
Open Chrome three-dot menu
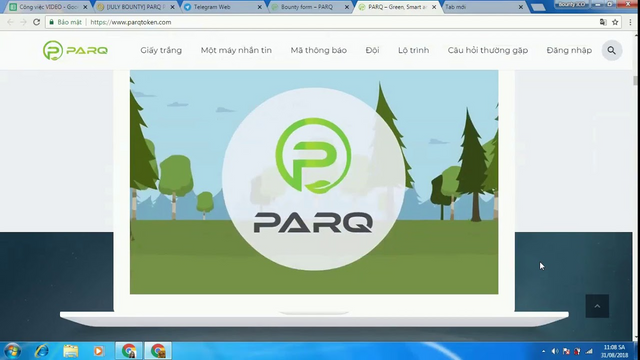(x=630, y=22)
